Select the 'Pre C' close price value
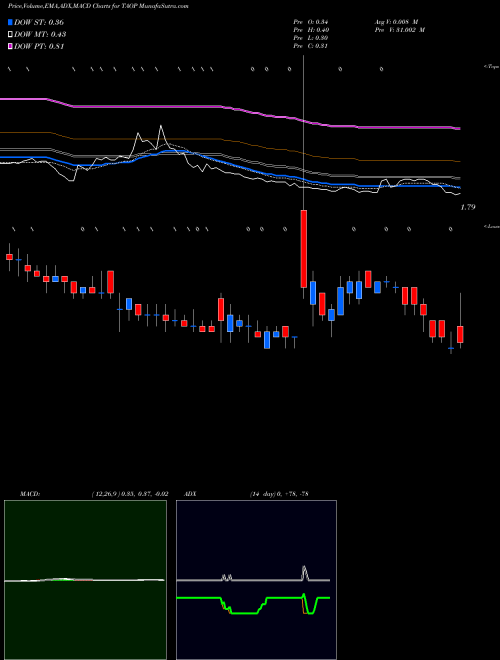The width and height of the screenshot is (500, 660). coord(310,46)
